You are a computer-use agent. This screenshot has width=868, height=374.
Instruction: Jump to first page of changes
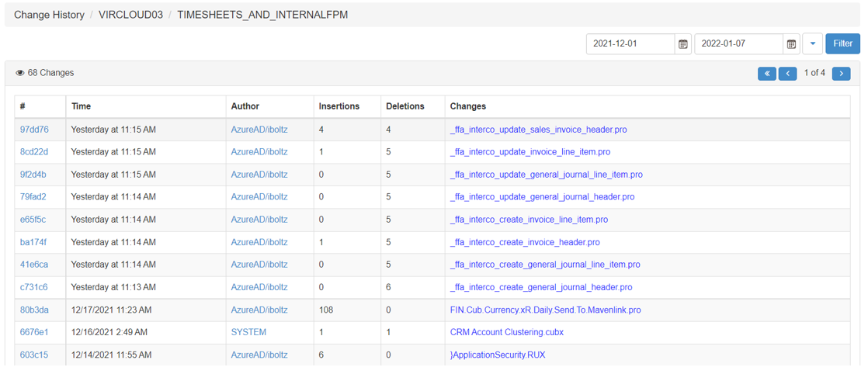click(766, 74)
